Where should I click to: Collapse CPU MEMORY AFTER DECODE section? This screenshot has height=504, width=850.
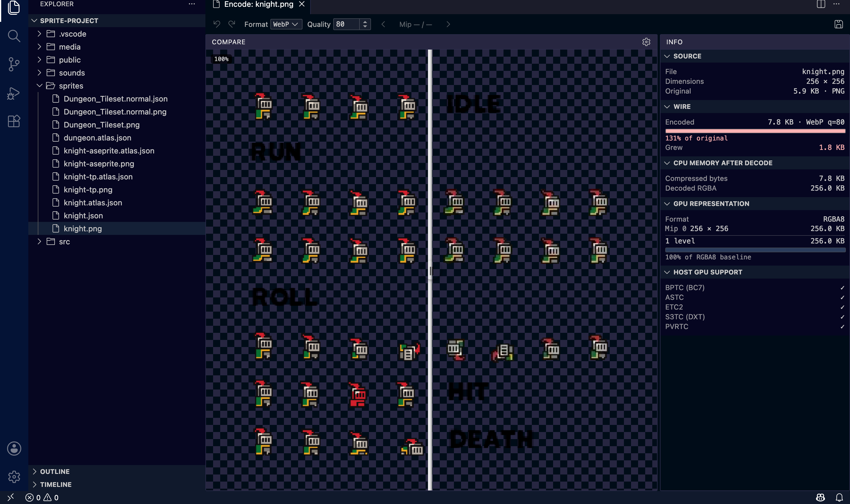(x=755, y=163)
